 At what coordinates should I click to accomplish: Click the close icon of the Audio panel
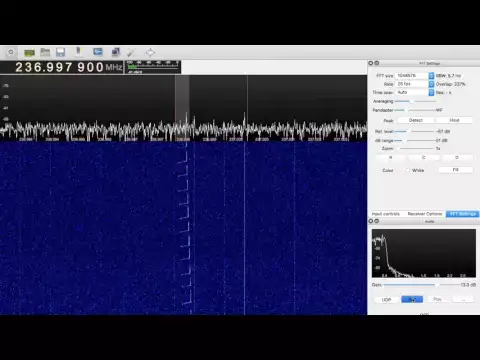point(371,221)
